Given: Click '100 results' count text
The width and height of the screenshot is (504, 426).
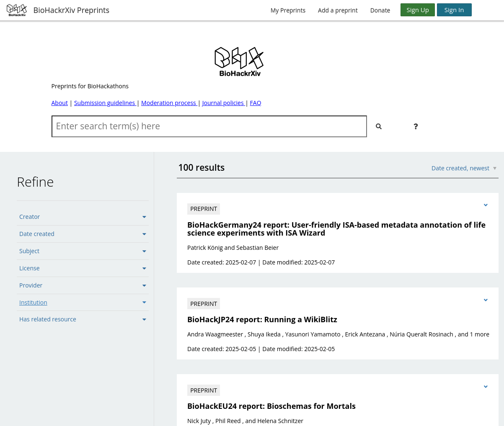Looking at the screenshot, I should click(202, 167).
